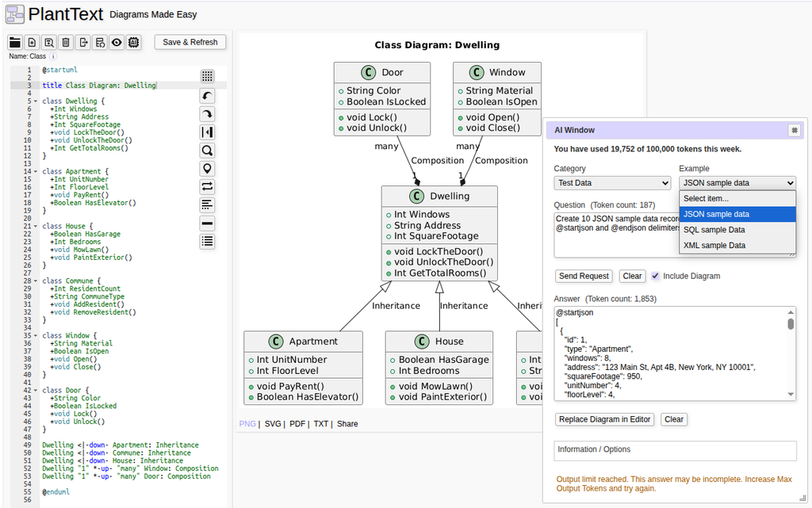Click the 'Class Diagram: Dwelling' diagram title
This screenshot has width=812, height=508.
(437, 45)
